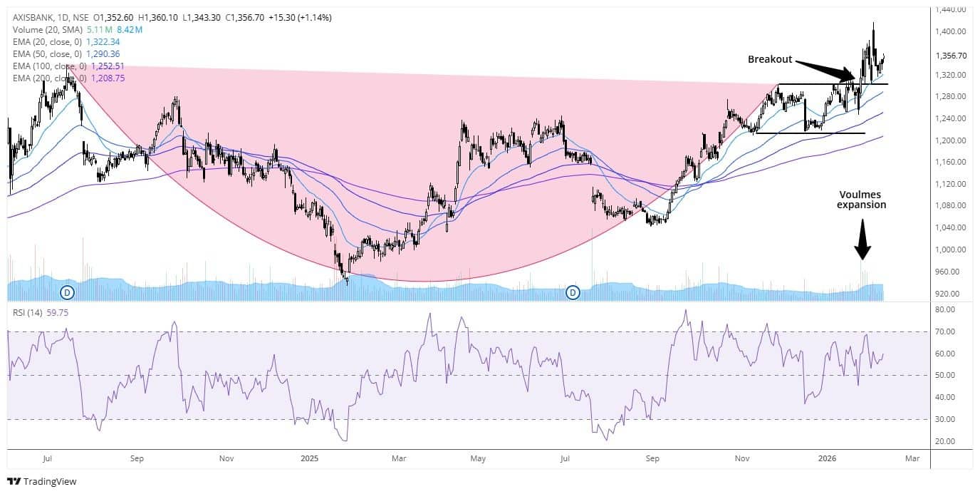
Task: Select the 'Voulmes expansion' text annotation
Action: pos(862,199)
